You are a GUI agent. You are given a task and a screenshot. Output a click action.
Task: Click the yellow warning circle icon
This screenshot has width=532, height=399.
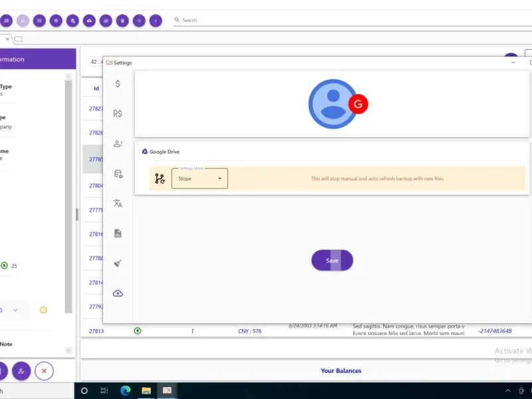pos(43,310)
